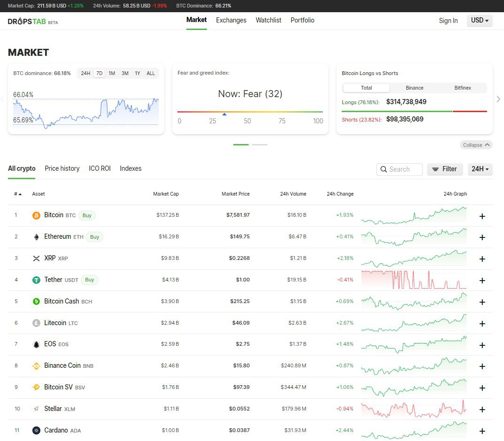Add Binance Coin using its plus icon

(x=482, y=366)
